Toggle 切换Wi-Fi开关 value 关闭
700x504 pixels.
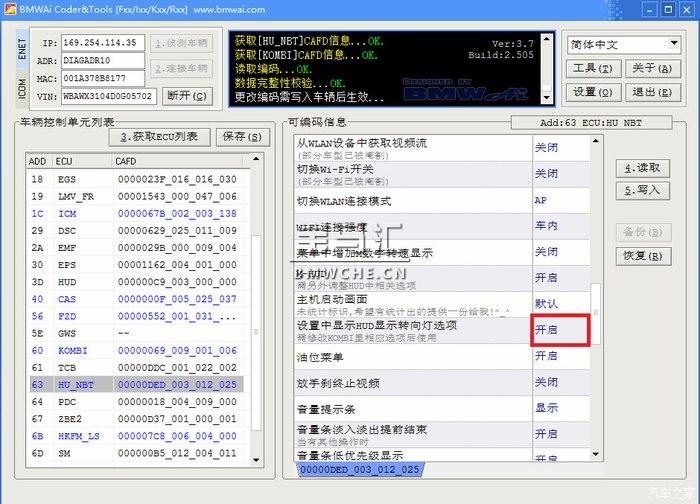560,173
